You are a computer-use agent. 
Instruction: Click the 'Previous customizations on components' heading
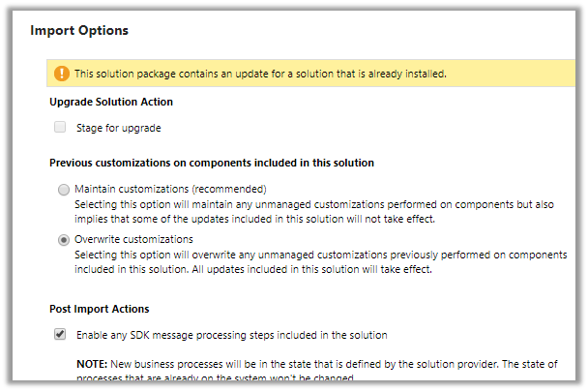[212, 163]
